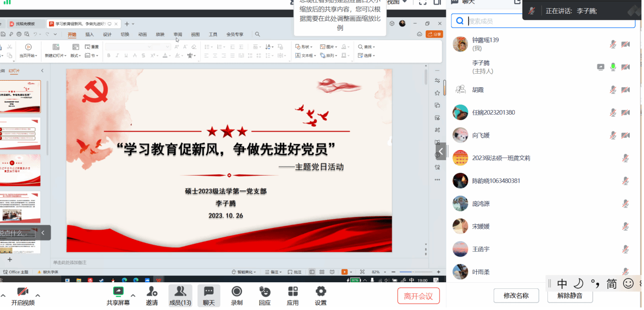Viewport: 644px width, 310px height.
Task: Expand video options arrow next to 开启视频
Action: click(x=37, y=295)
